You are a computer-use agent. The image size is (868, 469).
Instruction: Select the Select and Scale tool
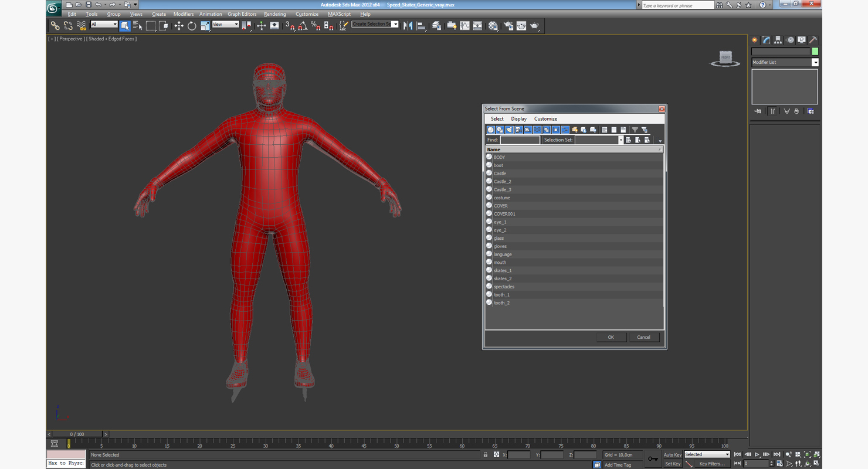[205, 25]
